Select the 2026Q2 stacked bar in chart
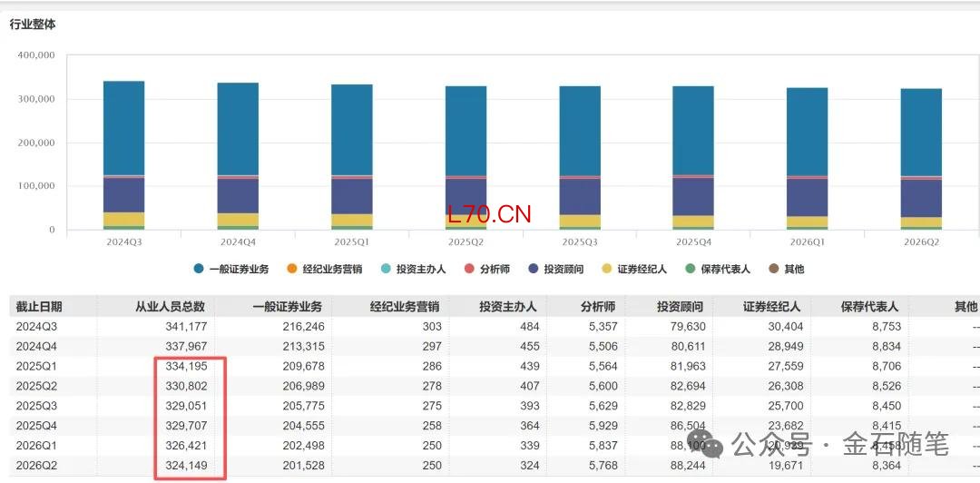Screen dimensions: 980x483 pyautogui.click(x=921, y=159)
